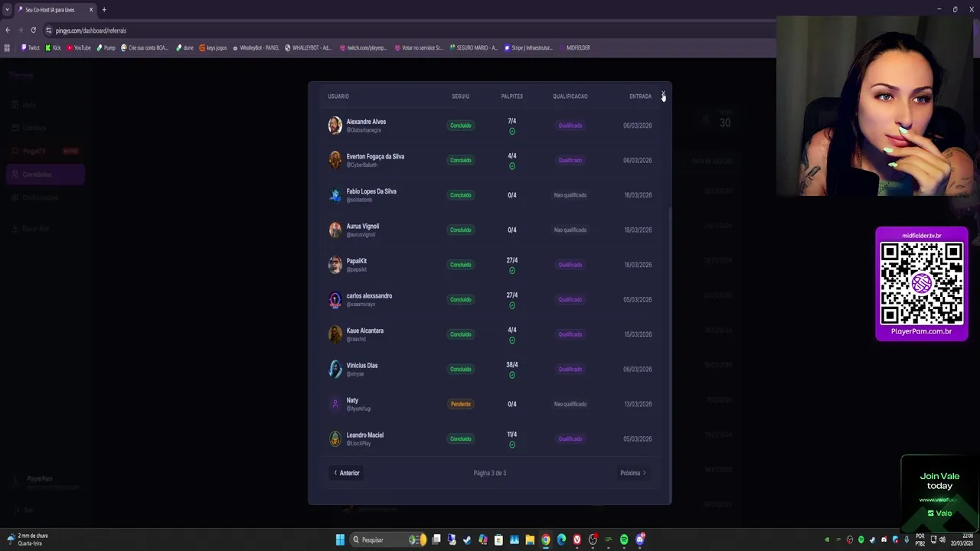Click Alexandre Alves avatar
980x551 pixels.
tap(335, 126)
